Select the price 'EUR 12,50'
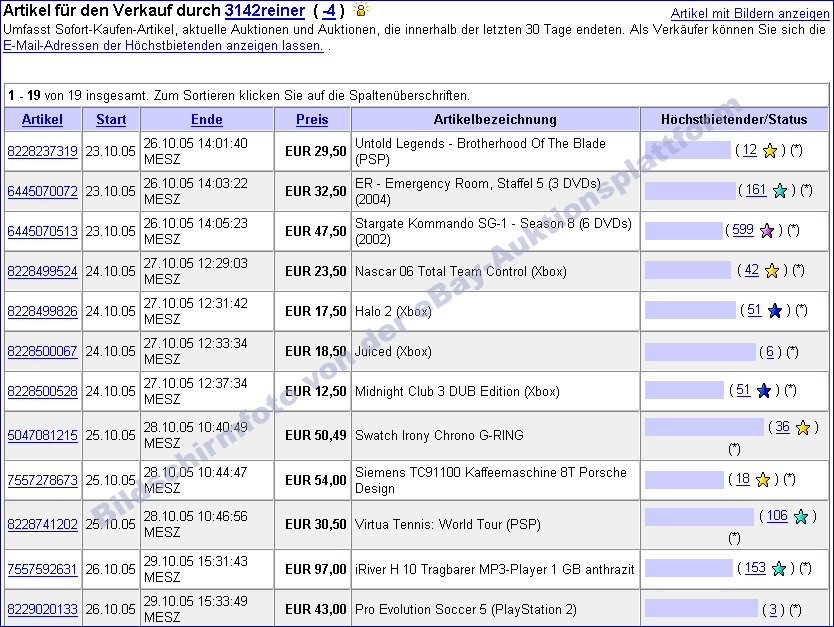This screenshot has width=834, height=627. [x=316, y=391]
